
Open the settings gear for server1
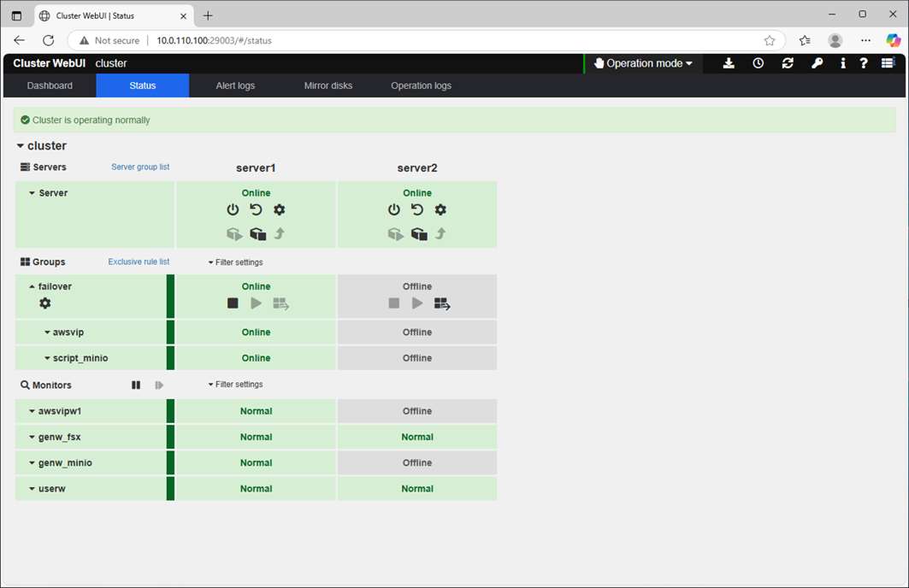(279, 210)
